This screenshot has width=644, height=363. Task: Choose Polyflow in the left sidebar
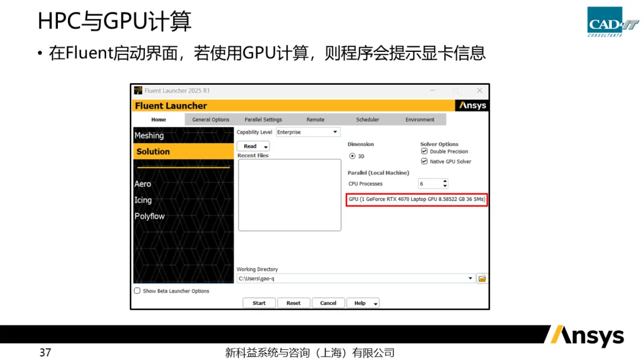tap(149, 216)
